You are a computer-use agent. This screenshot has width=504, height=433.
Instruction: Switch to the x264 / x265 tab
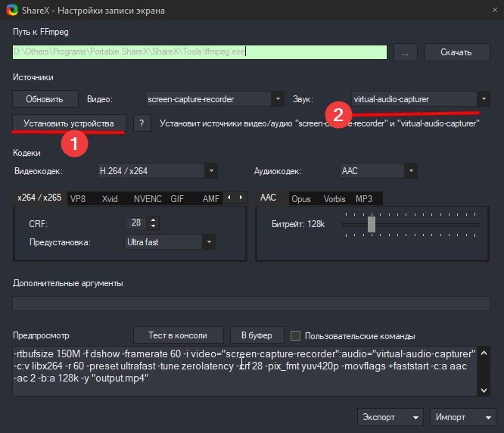click(x=39, y=198)
